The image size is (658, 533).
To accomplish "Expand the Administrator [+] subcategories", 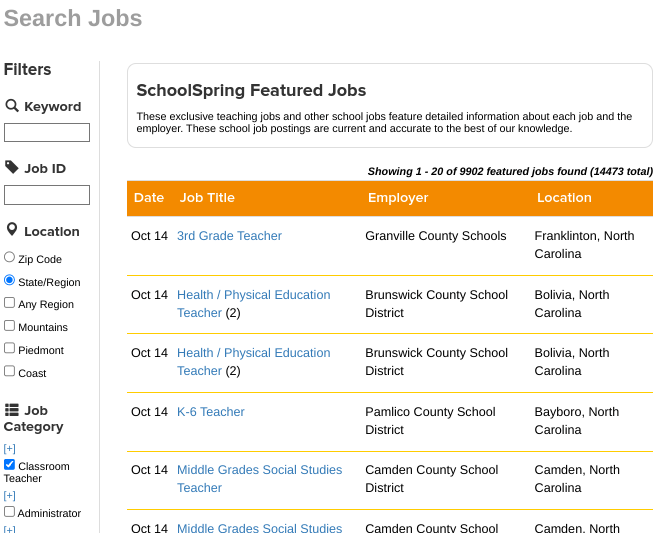I will coord(10,495).
